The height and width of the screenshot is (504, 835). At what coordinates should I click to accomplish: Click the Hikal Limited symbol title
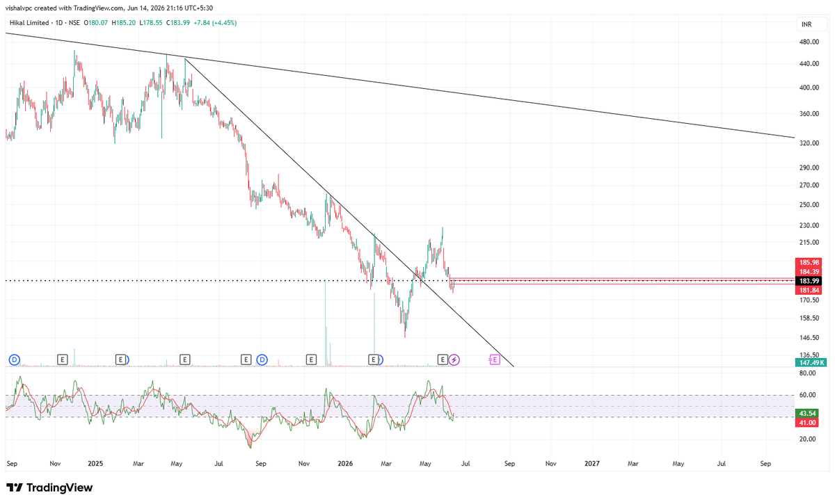pos(28,23)
